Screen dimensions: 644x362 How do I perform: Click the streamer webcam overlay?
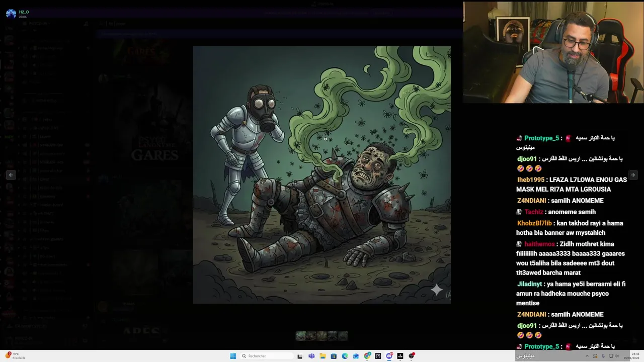pos(553,52)
